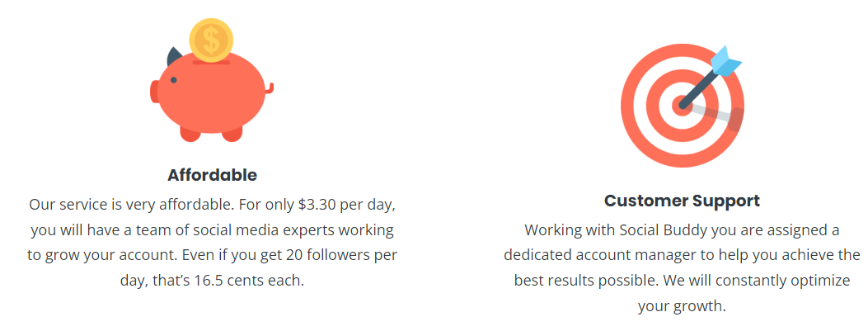The image size is (868, 331).
Task: Click the piggy bank's eye
Action: [173, 80]
